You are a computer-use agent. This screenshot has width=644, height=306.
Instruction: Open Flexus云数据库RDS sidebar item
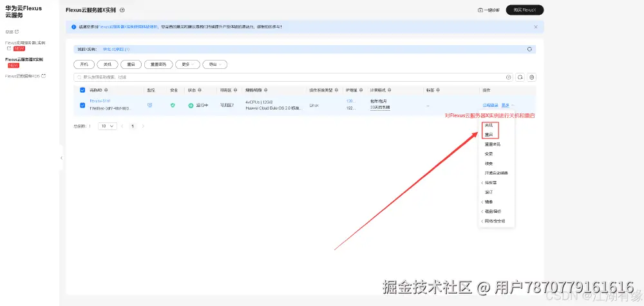point(25,76)
